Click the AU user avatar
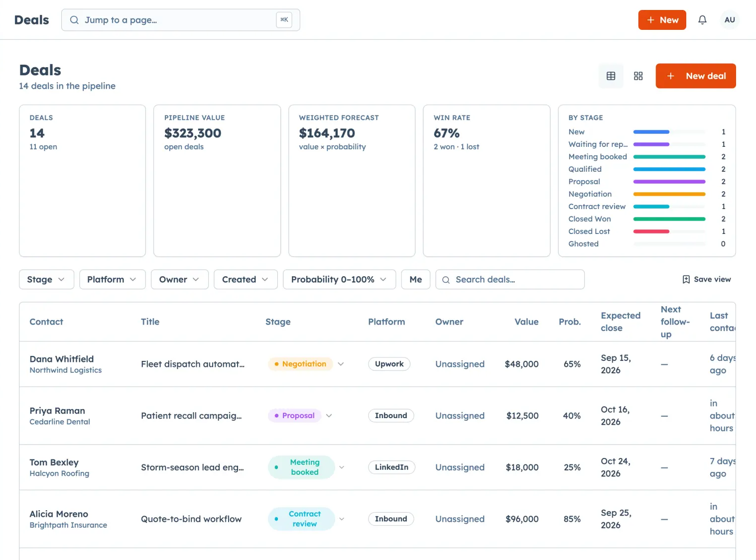This screenshot has width=756, height=560. click(x=730, y=20)
